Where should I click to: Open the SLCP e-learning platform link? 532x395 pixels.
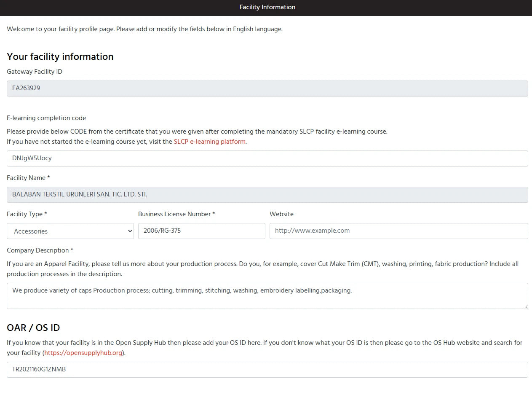click(x=209, y=142)
